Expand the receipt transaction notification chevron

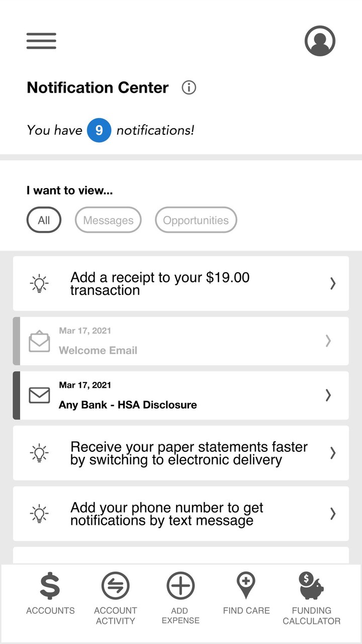332,283
